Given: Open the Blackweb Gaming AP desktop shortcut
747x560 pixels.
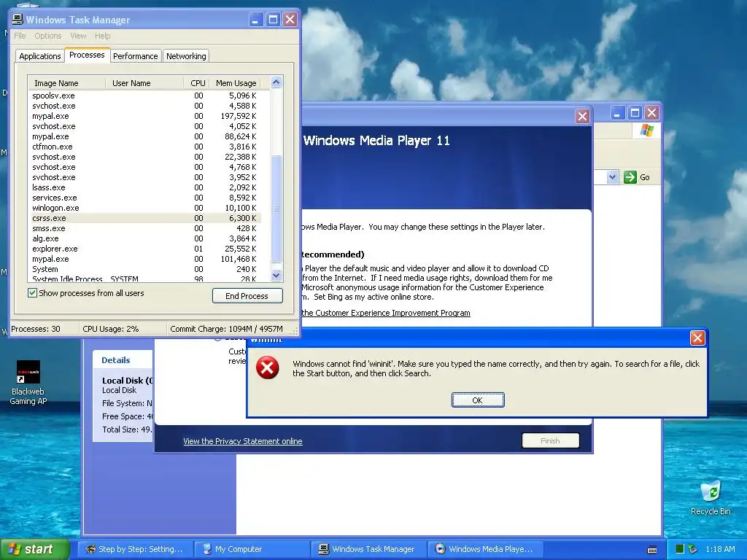Looking at the screenshot, I should pyautogui.click(x=28, y=382).
